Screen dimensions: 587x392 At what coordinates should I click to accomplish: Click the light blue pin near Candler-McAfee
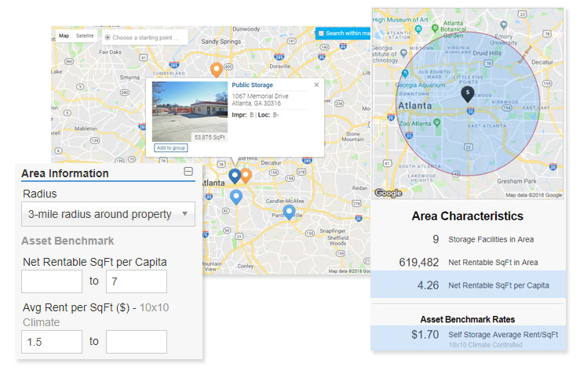pos(289,212)
